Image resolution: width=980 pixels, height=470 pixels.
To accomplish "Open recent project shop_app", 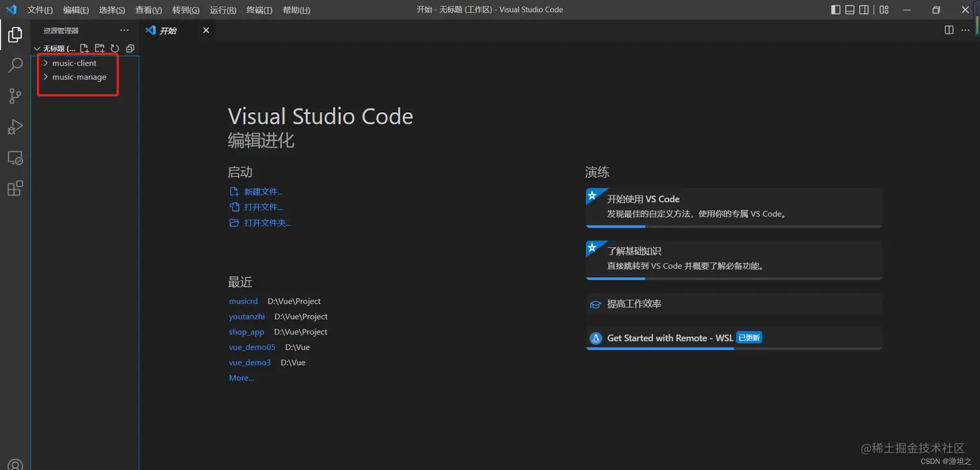I will pyautogui.click(x=246, y=332).
